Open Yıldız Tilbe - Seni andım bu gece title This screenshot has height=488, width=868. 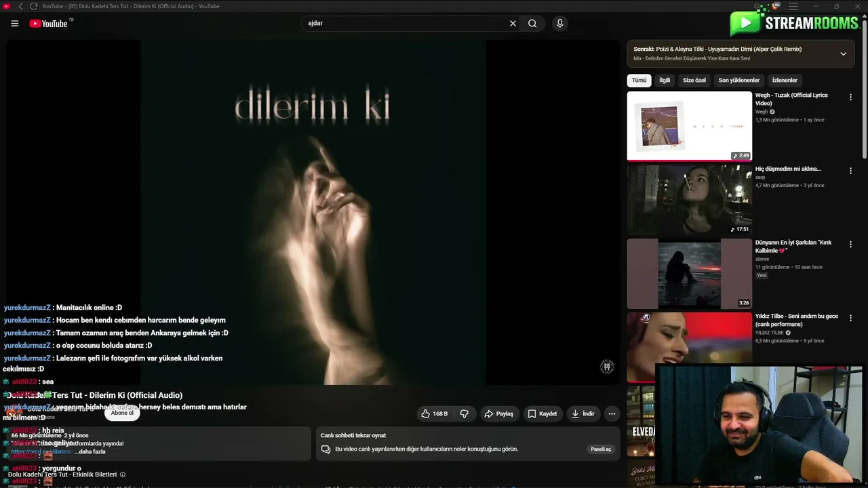pyautogui.click(x=797, y=320)
